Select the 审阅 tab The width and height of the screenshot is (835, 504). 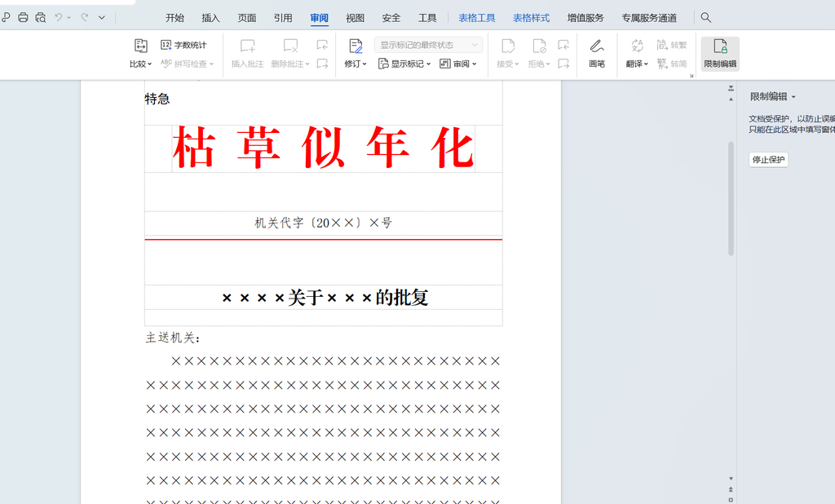point(320,18)
